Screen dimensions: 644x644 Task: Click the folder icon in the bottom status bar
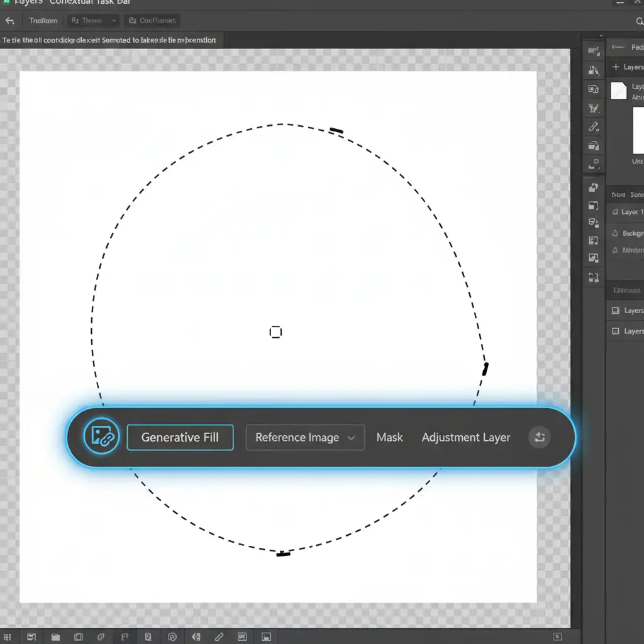(55, 637)
